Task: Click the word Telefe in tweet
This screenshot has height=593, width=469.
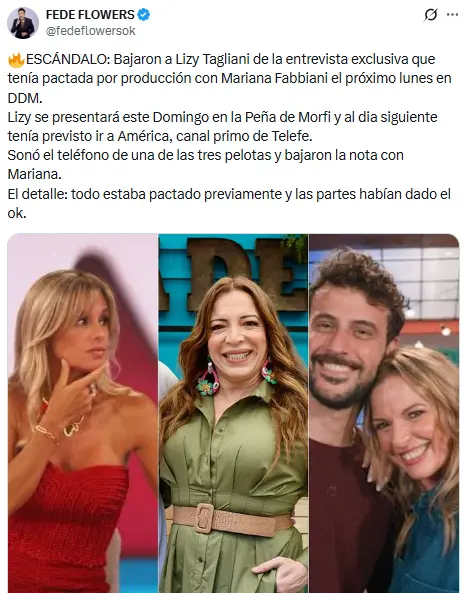Action: coord(292,136)
